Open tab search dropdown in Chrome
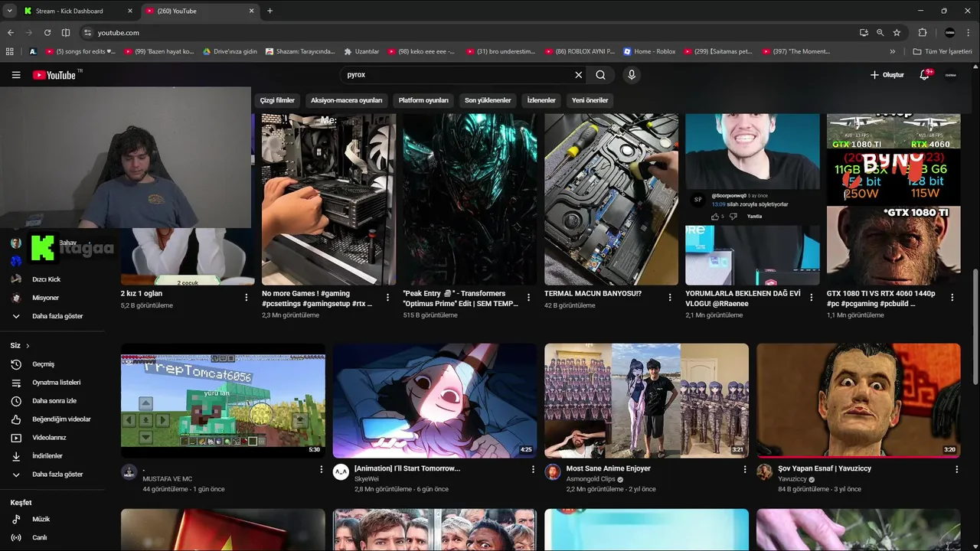This screenshot has width=980, height=551. tap(9, 11)
